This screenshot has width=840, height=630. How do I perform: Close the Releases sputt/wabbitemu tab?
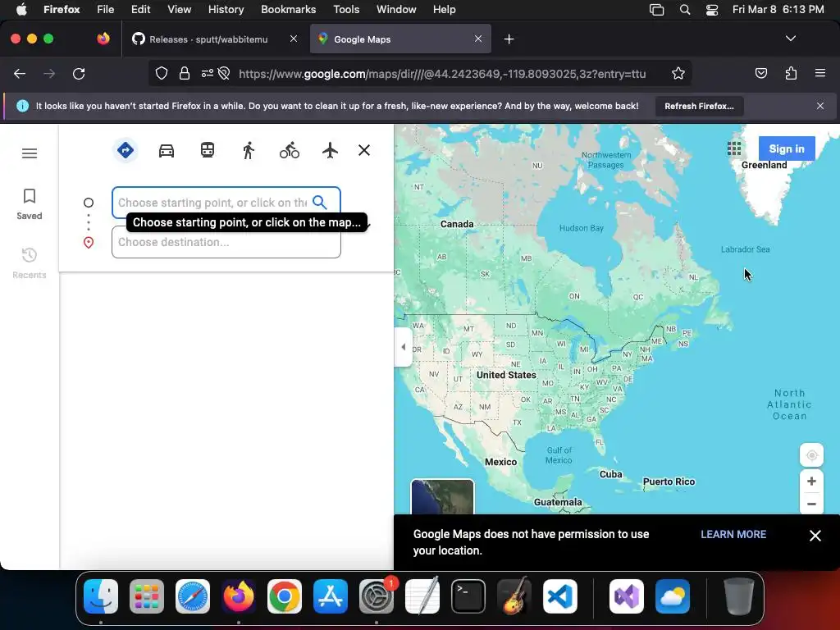294,39
